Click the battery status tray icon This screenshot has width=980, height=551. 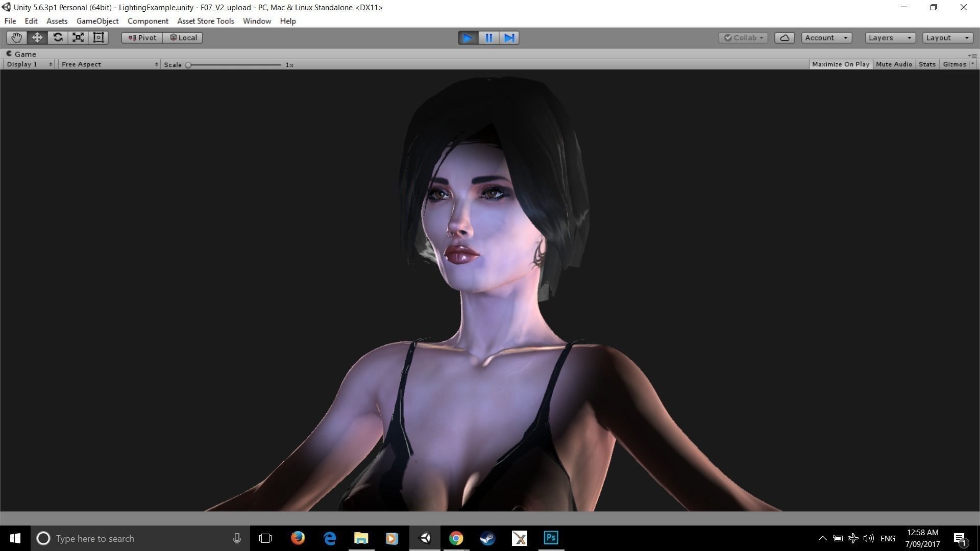click(838, 538)
